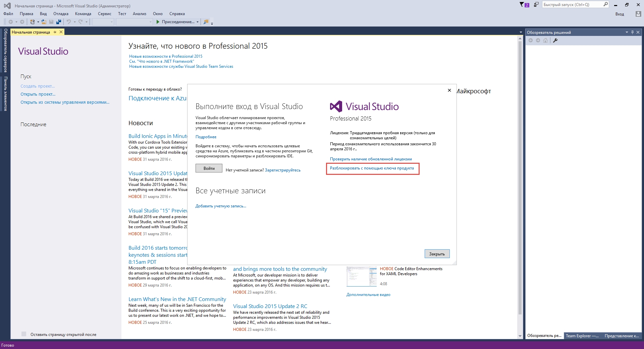The width and height of the screenshot is (644, 349).
Task: Click the New Project toolbar icon
Action: 32,22
